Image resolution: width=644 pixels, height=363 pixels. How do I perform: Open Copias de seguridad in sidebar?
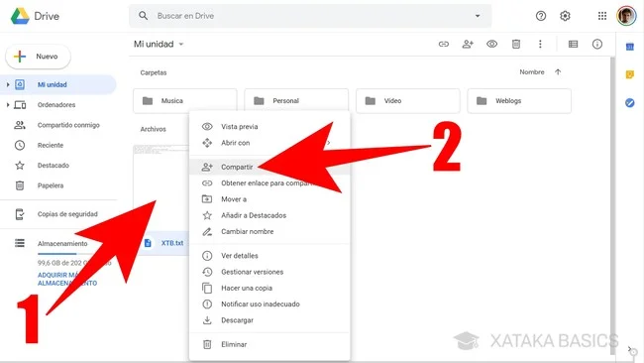point(58,214)
